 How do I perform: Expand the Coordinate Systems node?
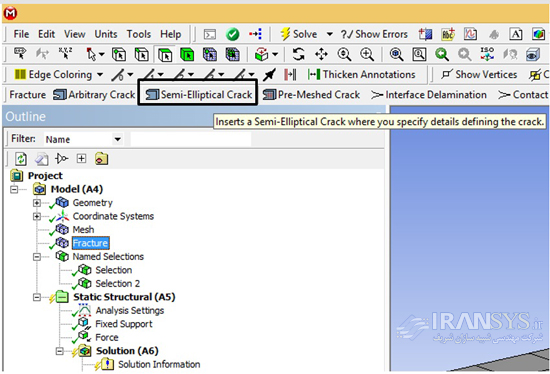tap(36, 216)
